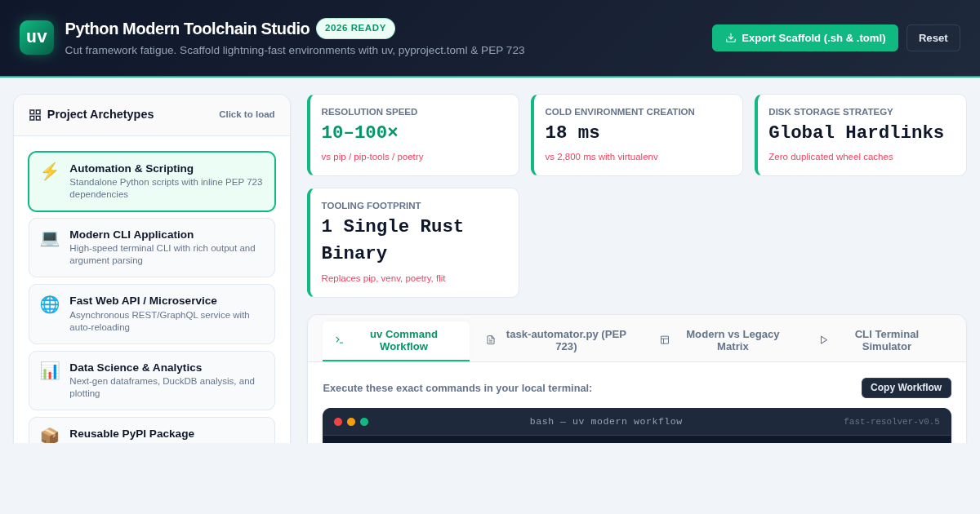Image resolution: width=980 pixels, height=514 pixels.
Task: Click 'Execute these exact commands' instruction text
Action: coord(457,388)
